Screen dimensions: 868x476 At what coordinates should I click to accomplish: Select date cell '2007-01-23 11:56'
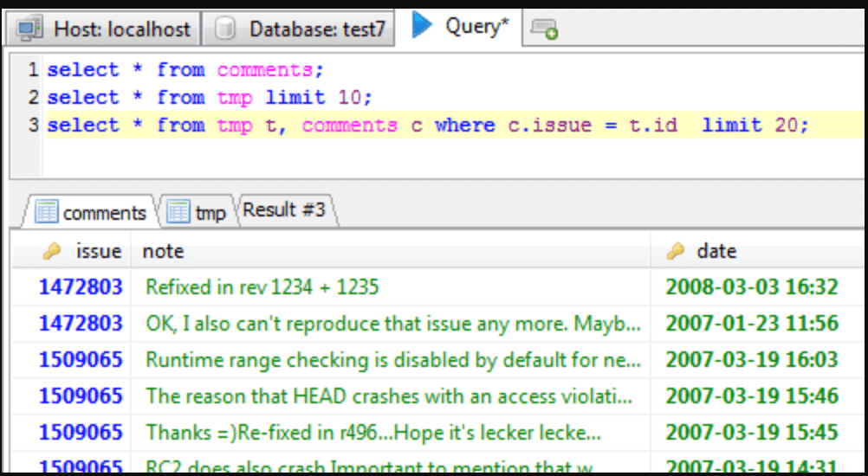click(x=752, y=324)
